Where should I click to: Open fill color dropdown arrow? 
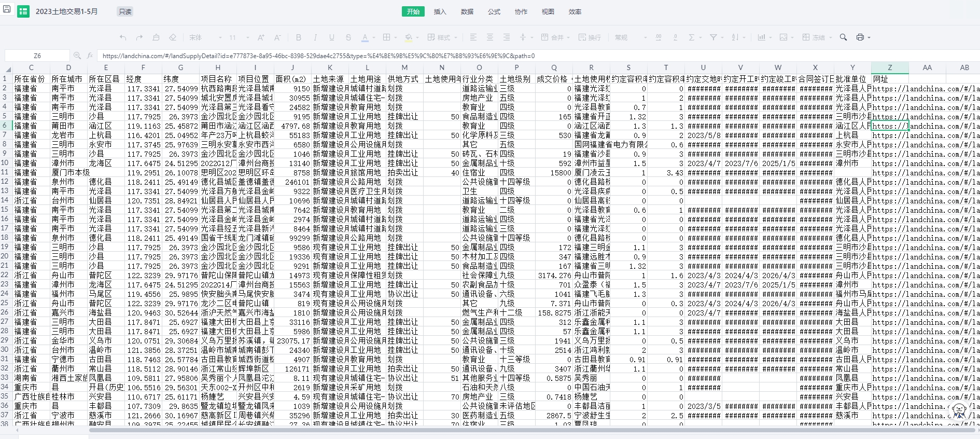[x=417, y=37]
